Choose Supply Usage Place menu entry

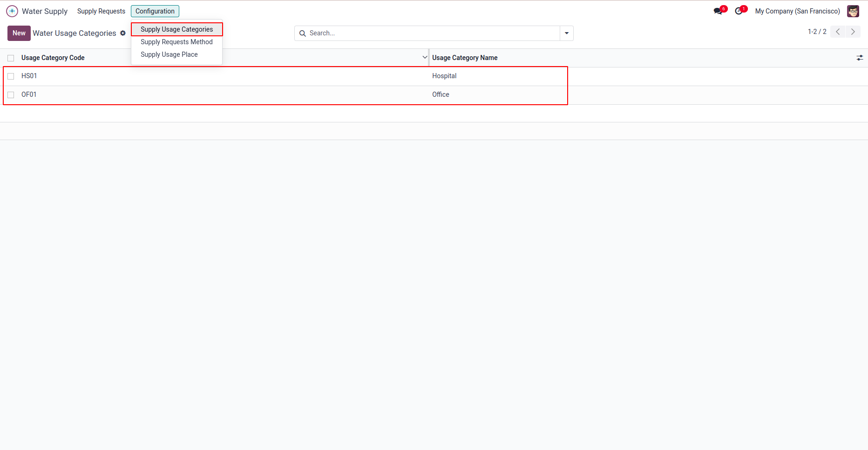pos(177,54)
